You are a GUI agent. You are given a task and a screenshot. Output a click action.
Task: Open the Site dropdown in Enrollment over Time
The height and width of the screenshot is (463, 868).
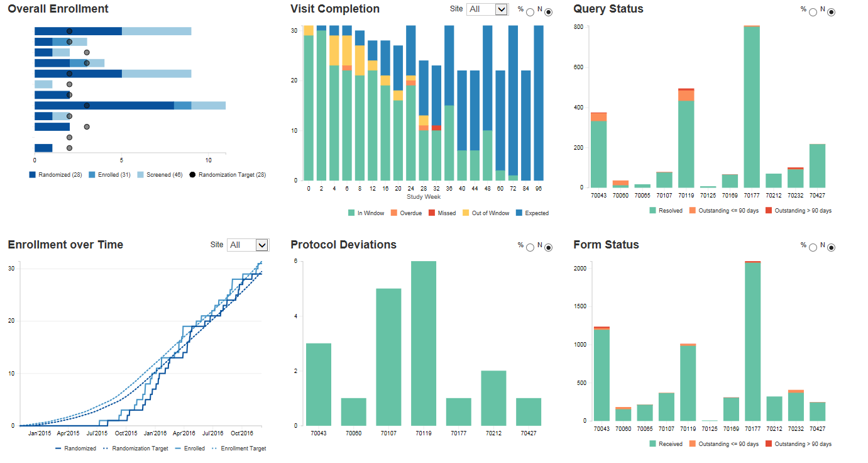point(248,245)
